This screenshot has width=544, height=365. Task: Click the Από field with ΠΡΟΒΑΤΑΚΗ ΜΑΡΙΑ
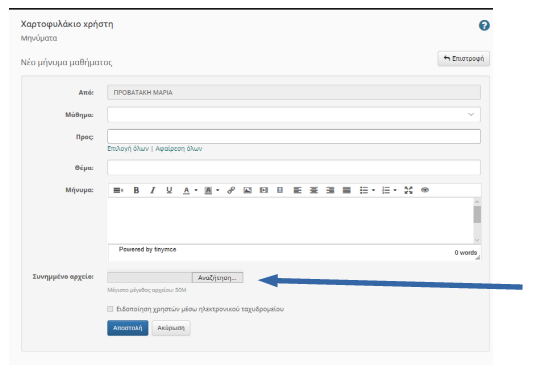[x=294, y=92]
